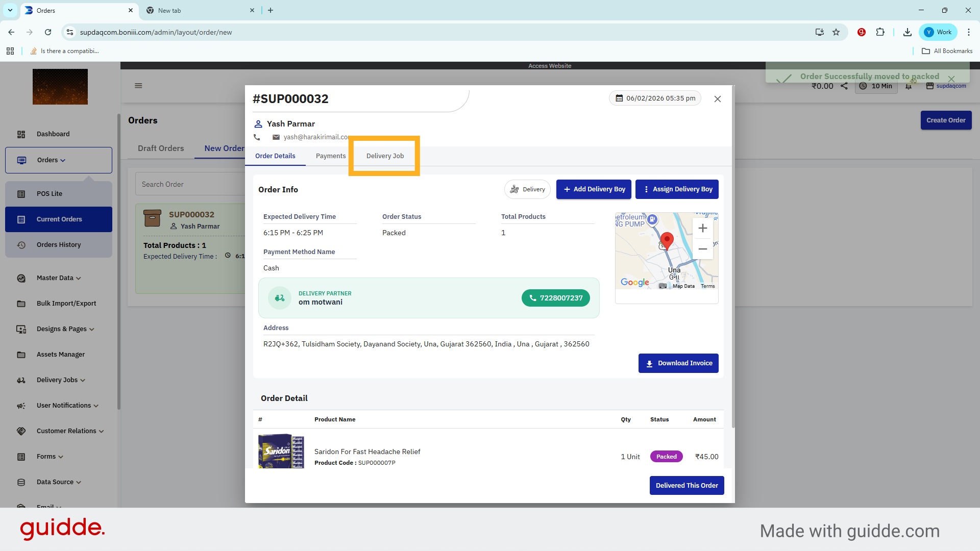
Task: Select the Order Details tab
Action: (275, 156)
